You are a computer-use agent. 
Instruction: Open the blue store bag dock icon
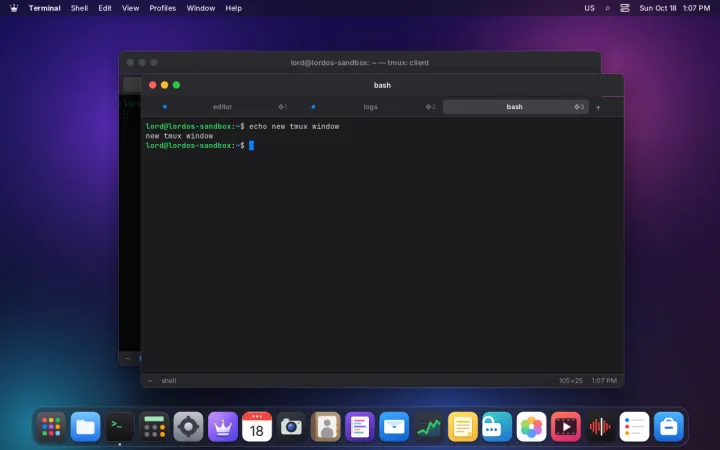coord(669,427)
